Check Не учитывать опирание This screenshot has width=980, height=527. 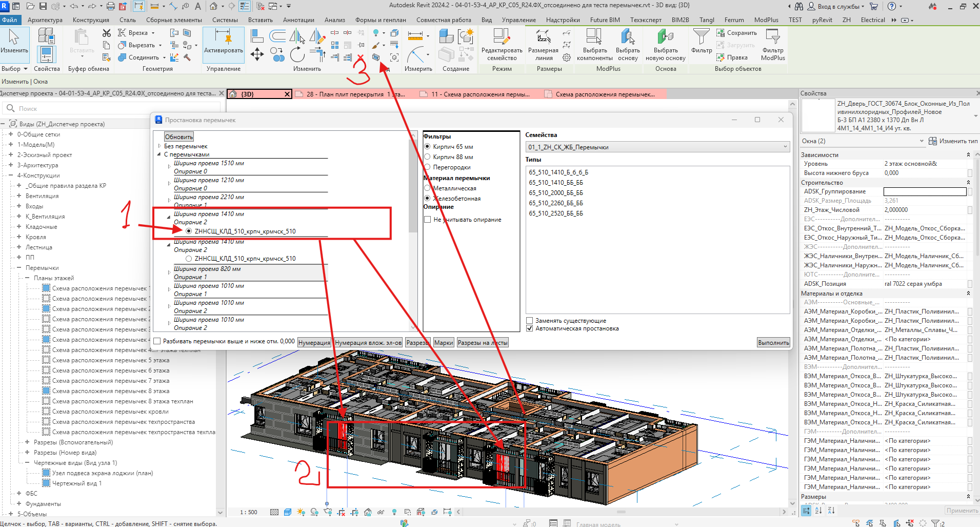(x=428, y=220)
